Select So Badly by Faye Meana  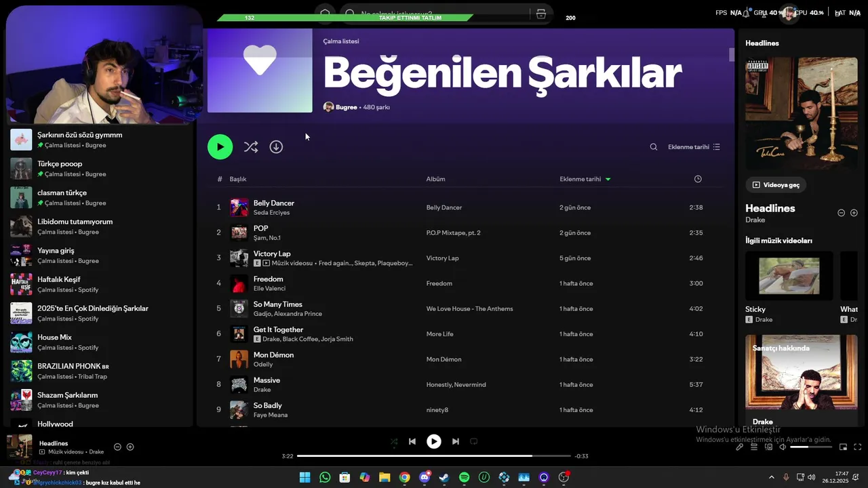268,406
